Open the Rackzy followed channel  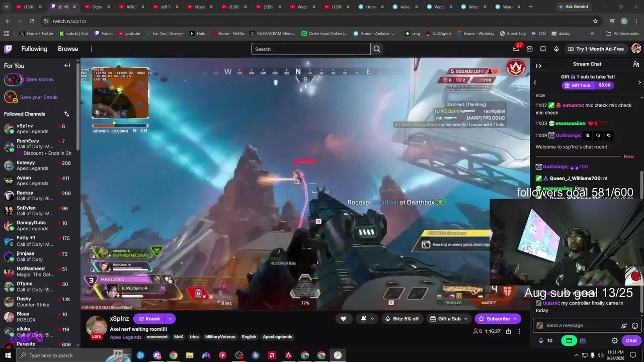[39, 196]
